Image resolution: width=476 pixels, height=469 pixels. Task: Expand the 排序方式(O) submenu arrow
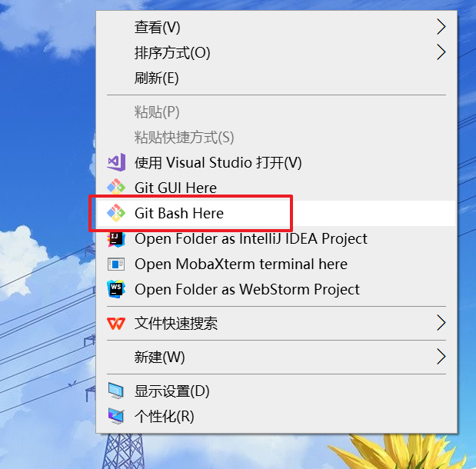(441, 52)
